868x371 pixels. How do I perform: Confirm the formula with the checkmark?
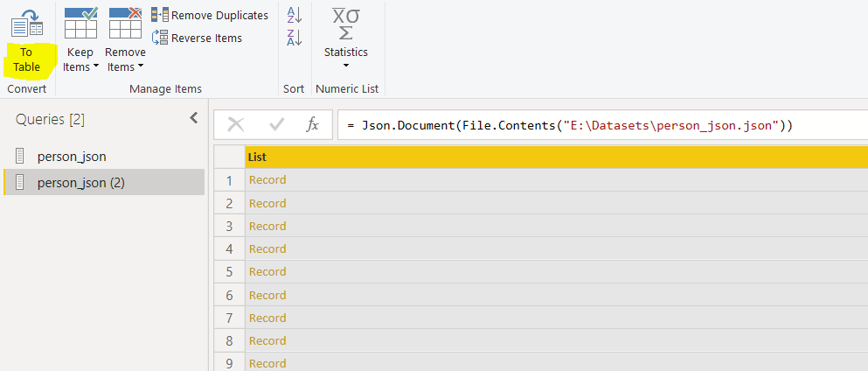coord(277,124)
